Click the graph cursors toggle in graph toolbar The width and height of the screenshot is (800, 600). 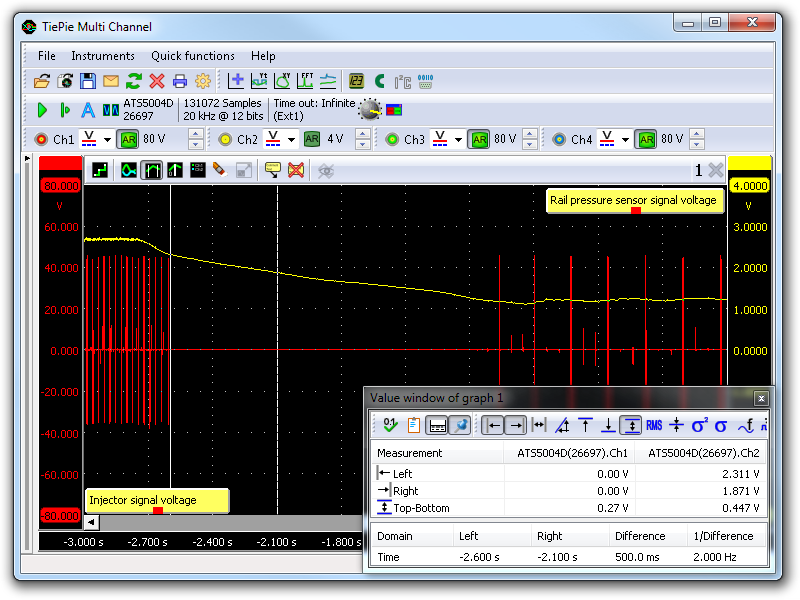pos(152,170)
